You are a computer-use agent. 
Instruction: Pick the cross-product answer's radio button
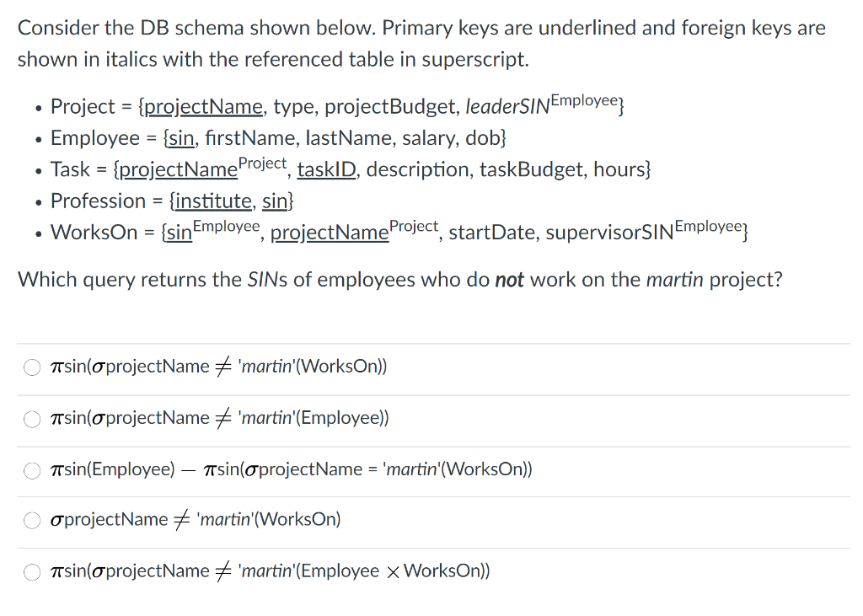click(31, 572)
